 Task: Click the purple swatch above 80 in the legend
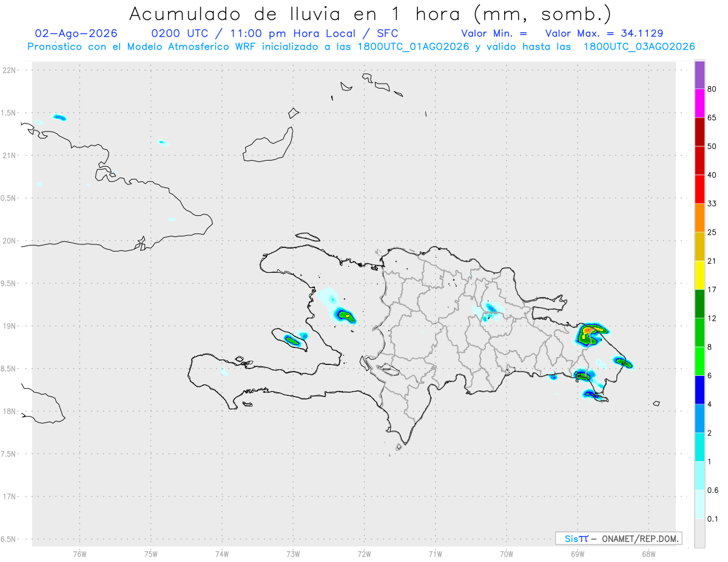point(699,75)
